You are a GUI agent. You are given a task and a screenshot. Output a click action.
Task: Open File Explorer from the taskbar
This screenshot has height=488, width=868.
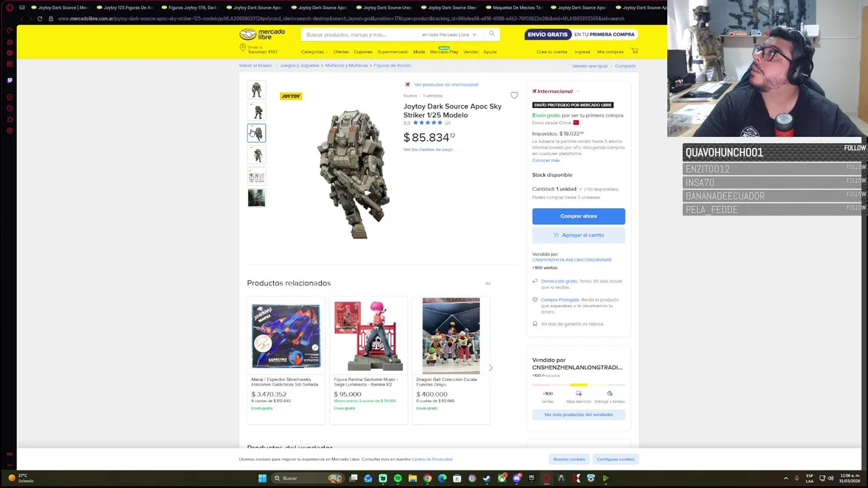412,478
